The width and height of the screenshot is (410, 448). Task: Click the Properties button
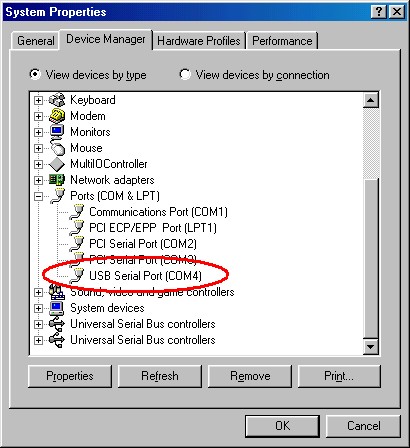(70, 376)
